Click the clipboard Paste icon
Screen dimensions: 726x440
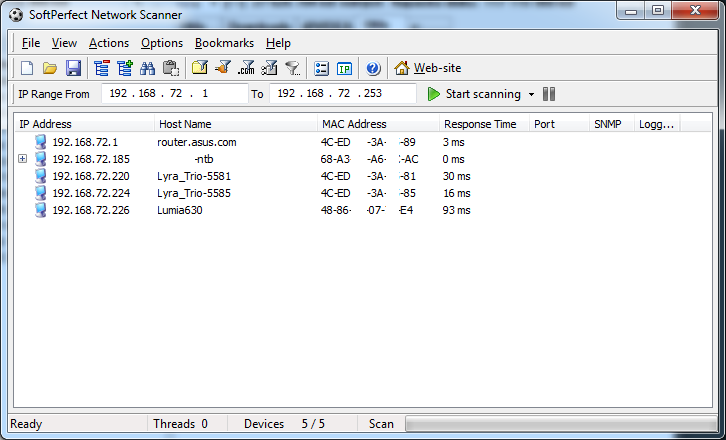(x=170, y=68)
